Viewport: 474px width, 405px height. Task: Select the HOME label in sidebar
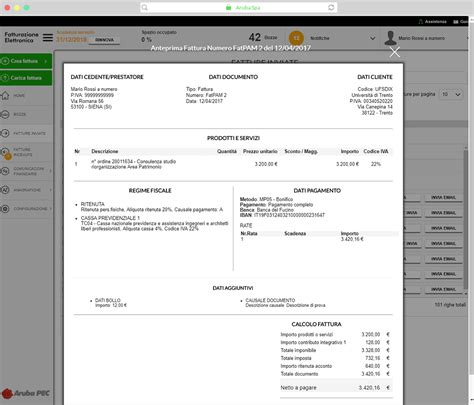[19, 95]
